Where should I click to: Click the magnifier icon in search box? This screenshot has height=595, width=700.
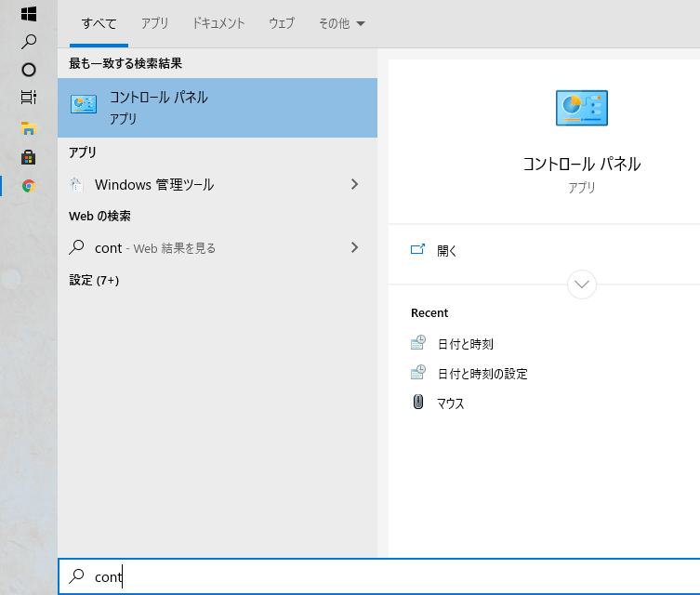[77, 576]
